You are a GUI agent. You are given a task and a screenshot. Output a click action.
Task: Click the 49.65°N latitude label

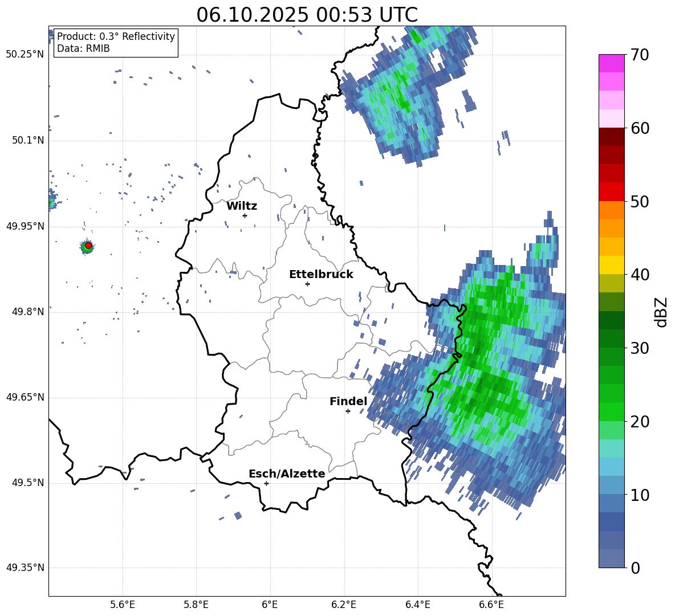[25, 397]
